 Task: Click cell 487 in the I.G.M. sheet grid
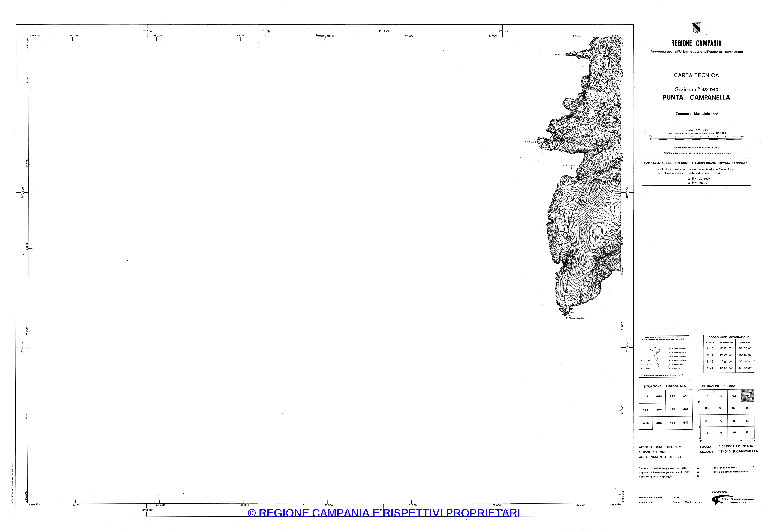[686, 423]
